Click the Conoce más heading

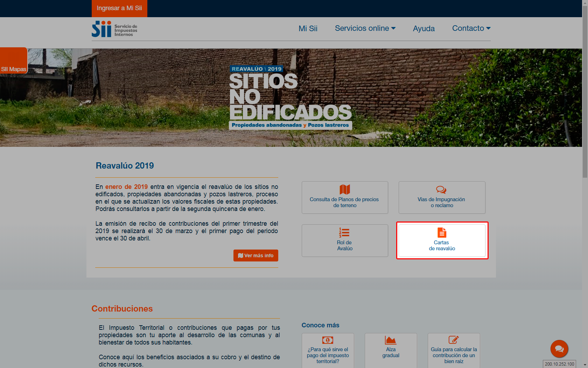[x=321, y=325]
